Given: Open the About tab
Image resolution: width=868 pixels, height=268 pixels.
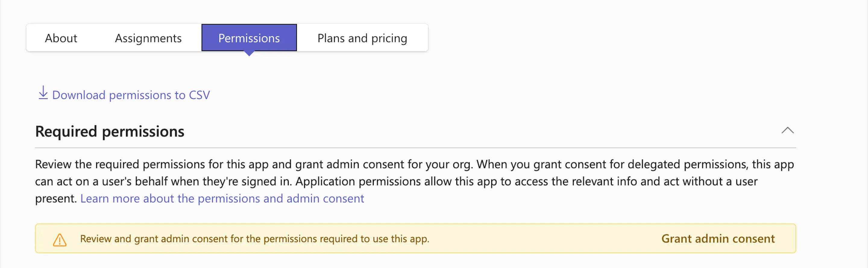Looking at the screenshot, I should [x=61, y=38].
